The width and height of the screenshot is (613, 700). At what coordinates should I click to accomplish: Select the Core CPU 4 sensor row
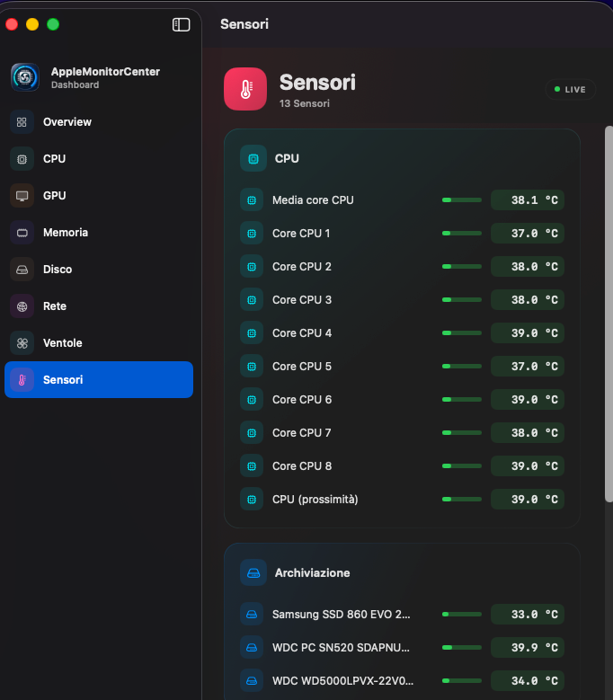(402, 333)
